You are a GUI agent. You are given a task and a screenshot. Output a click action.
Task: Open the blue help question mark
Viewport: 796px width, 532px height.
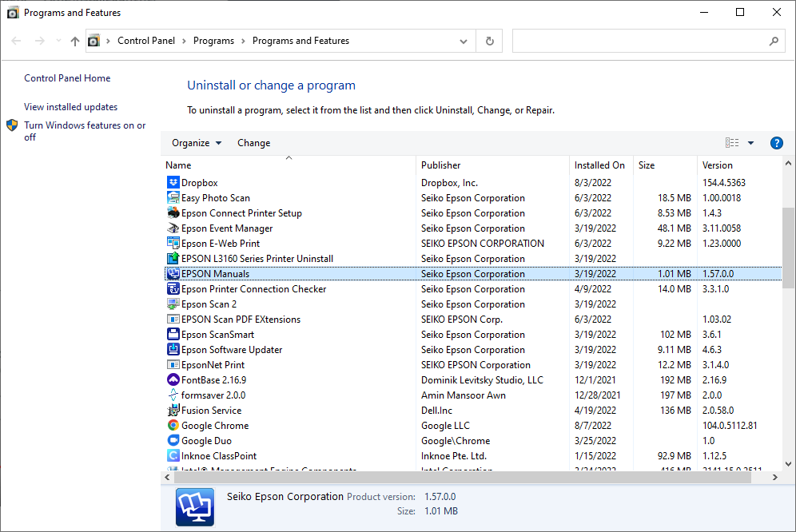[776, 143]
